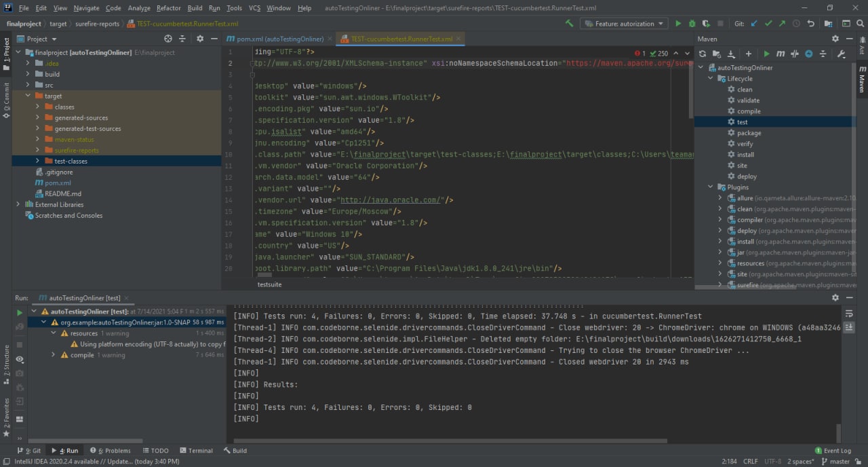The height and width of the screenshot is (467, 868).
Task: Toggle Skip Tests mode in Maven
Action: pos(809,54)
